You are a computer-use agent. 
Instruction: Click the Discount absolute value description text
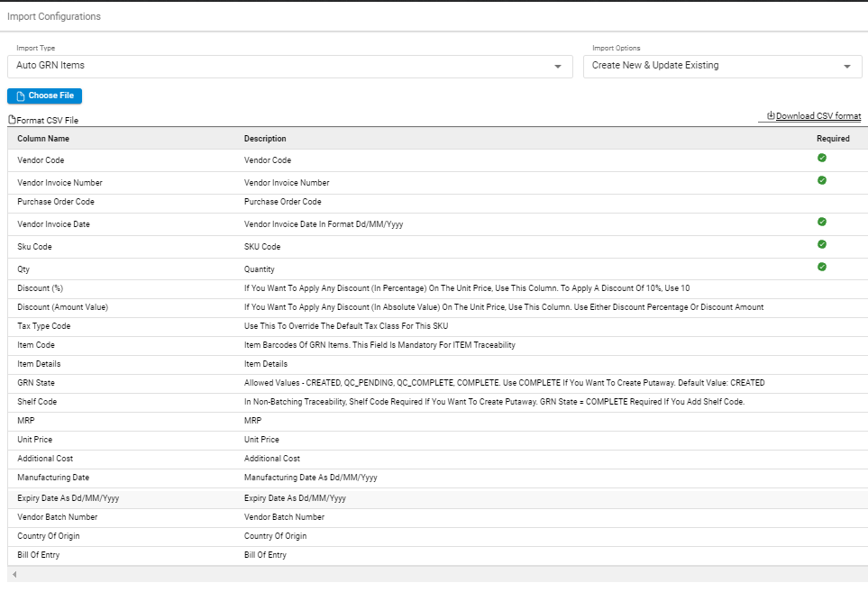(x=504, y=307)
